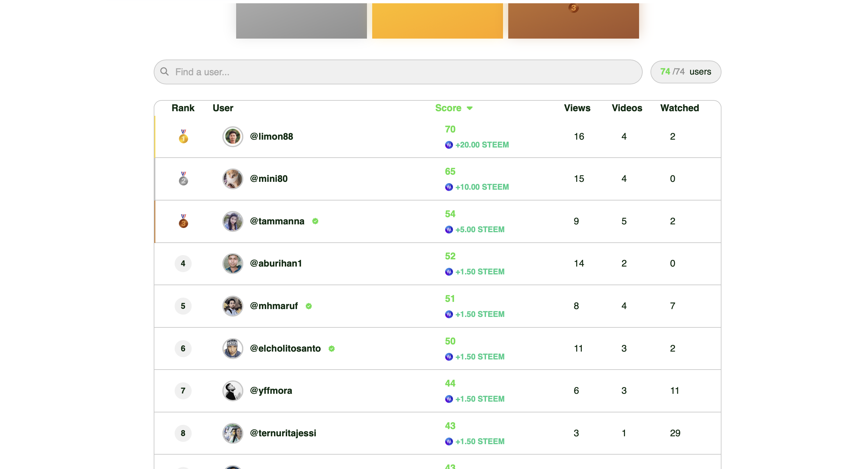The width and height of the screenshot is (868, 469).
Task: Open @yffmora's profile avatar
Action: click(x=233, y=391)
